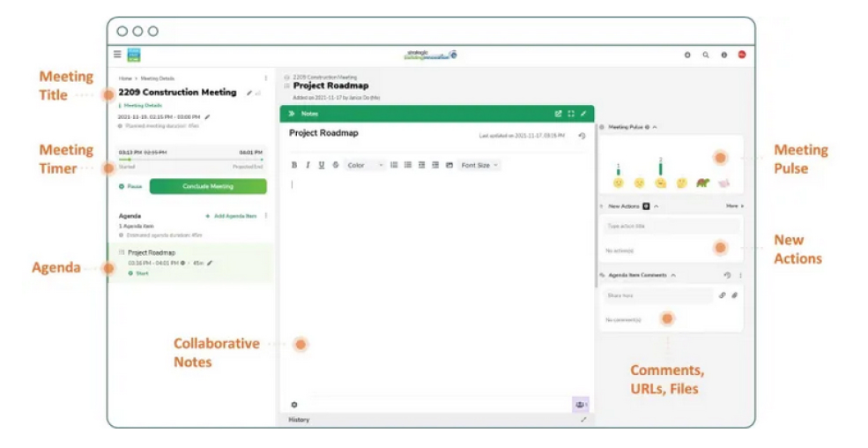
Task: Pause the meeting timer
Action: (130, 187)
